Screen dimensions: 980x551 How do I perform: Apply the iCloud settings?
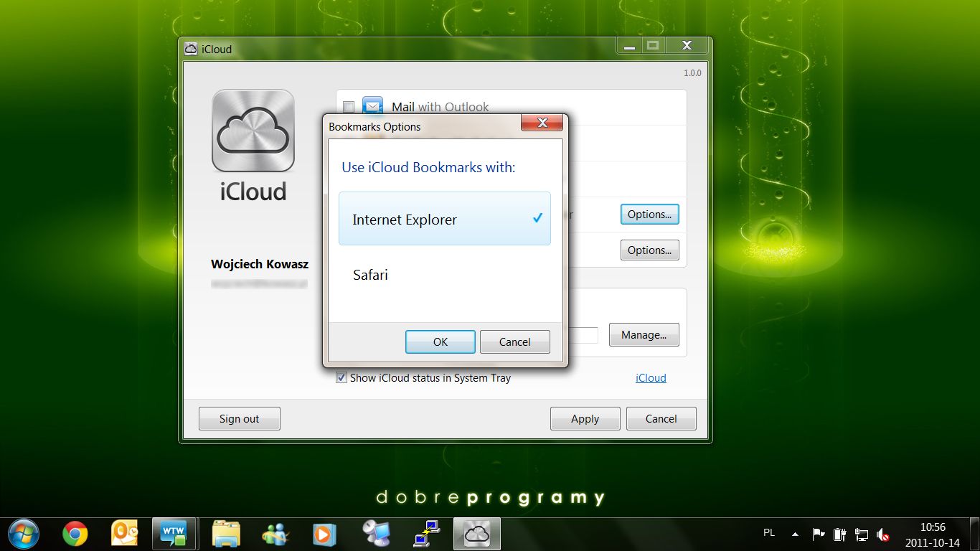[585, 418]
